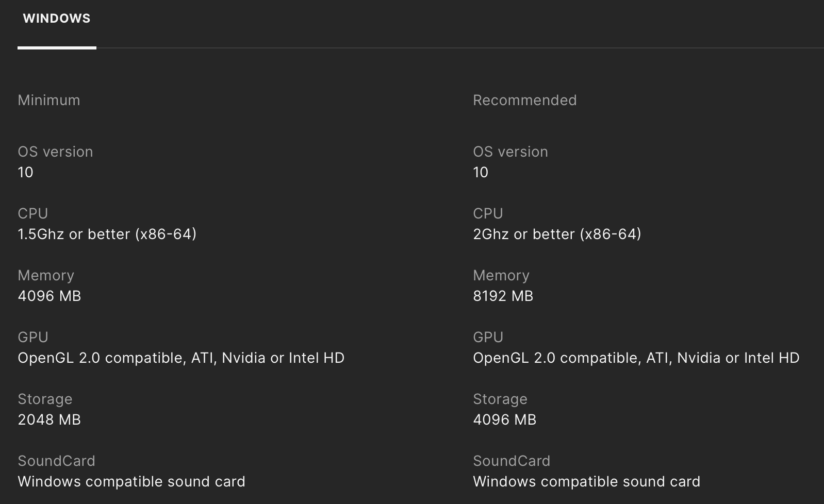This screenshot has height=504, width=824.
Task: Click the recommended OS version label
Action: tap(510, 152)
